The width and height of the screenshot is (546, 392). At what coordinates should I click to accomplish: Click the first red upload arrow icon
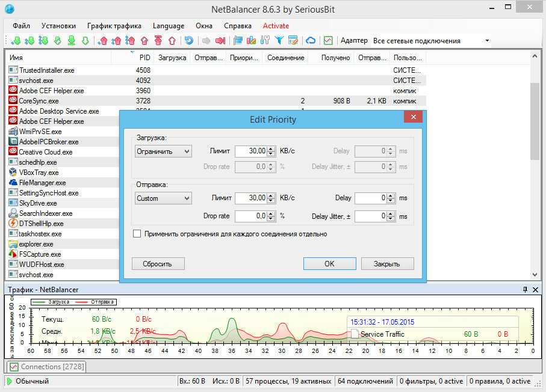102,41
